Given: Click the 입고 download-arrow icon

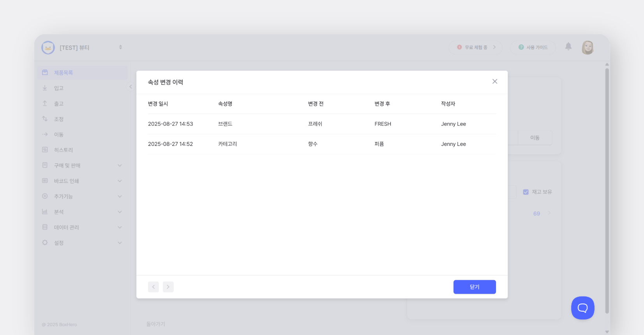Looking at the screenshot, I should 45,88.
